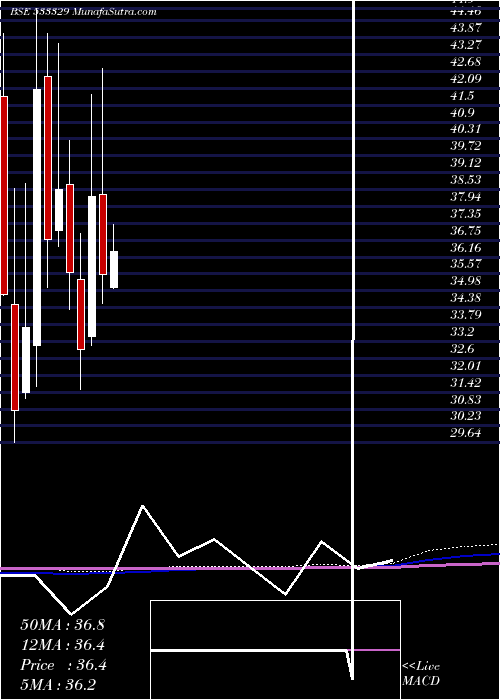Select the 43.27 price axis label
This screenshot has height=700, width=500.
pos(466,45)
